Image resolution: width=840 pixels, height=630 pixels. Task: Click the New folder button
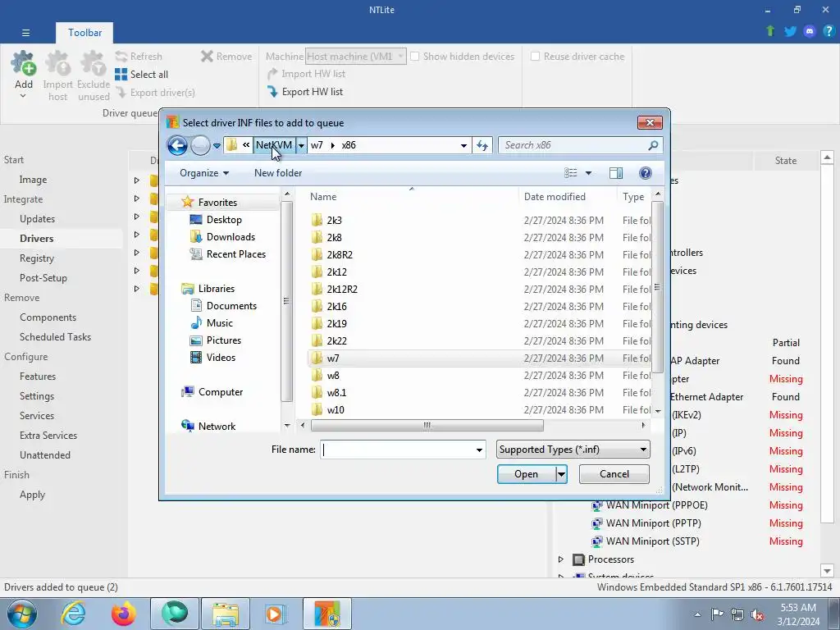coord(278,173)
